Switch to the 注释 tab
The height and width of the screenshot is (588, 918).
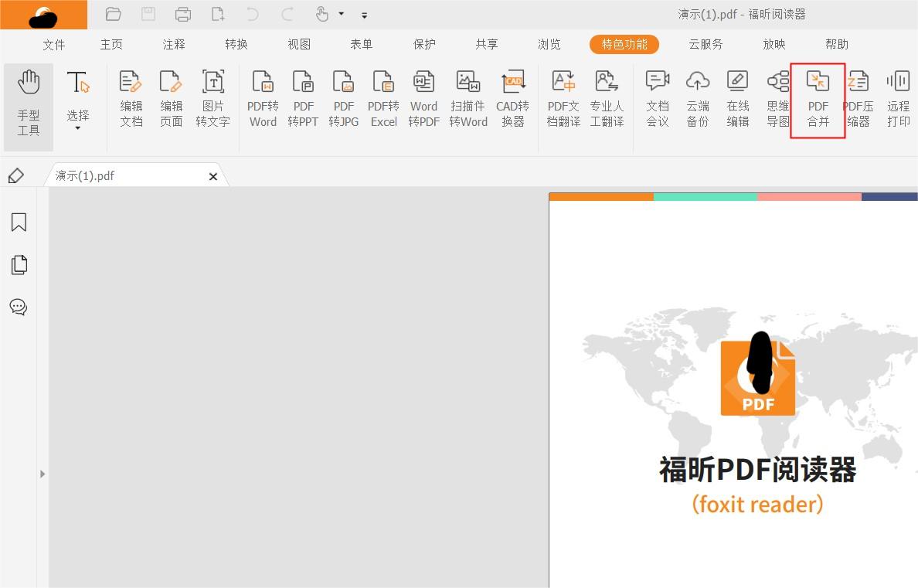click(174, 45)
